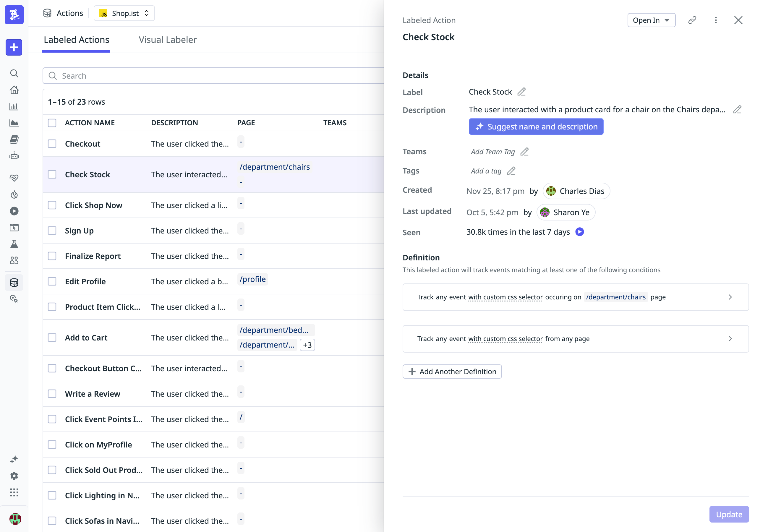The image size is (768, 532).
Task: Open the database actions icon in sidebar
Action: (14, 283)
